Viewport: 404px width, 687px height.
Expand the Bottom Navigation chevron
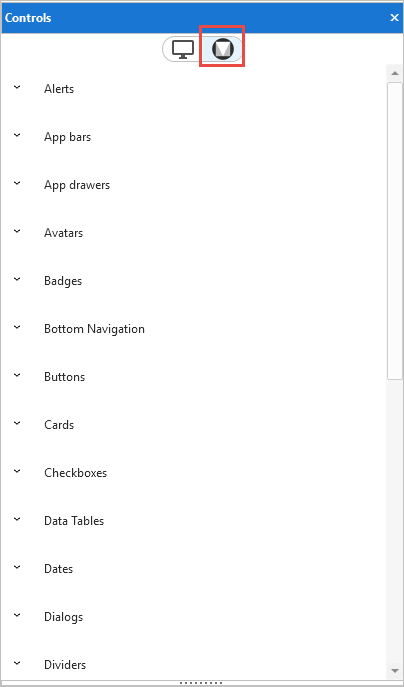pos(17,327)
